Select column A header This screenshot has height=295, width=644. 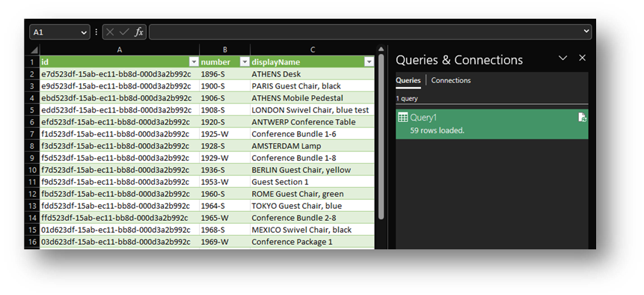point(120,49)
